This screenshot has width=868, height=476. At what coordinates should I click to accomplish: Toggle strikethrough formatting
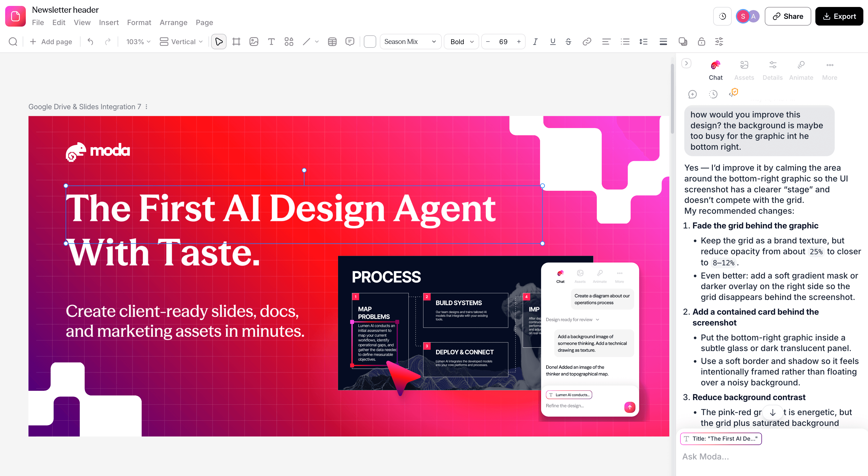point(569,42)
